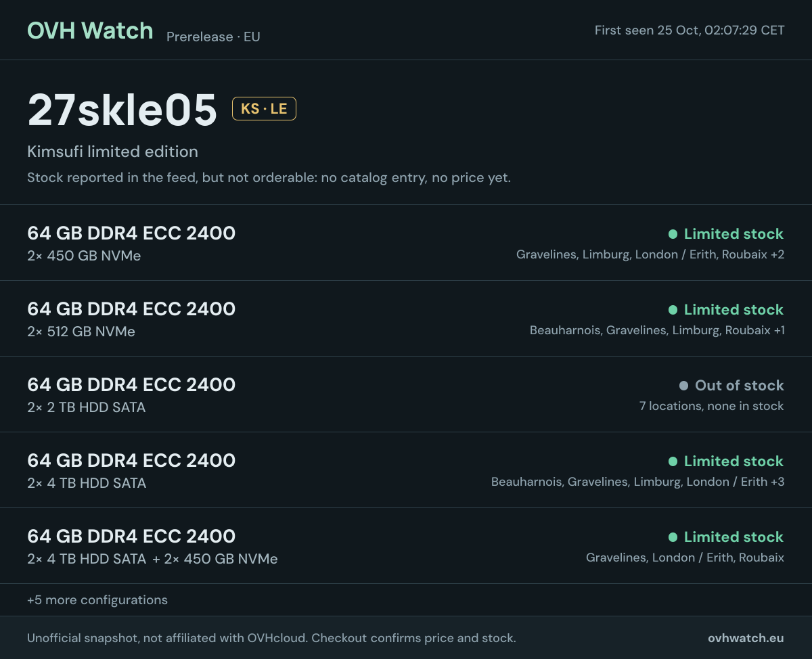Click the "2× 2 TB HDD SATA" storage line
The height and width of the screenshot is (659, 812).
[x=86, y=407]
